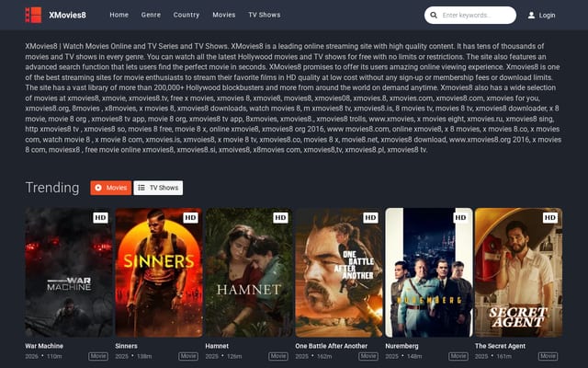Click the Nuremberg title link
588x368 pixels.
tap(401, 346)
